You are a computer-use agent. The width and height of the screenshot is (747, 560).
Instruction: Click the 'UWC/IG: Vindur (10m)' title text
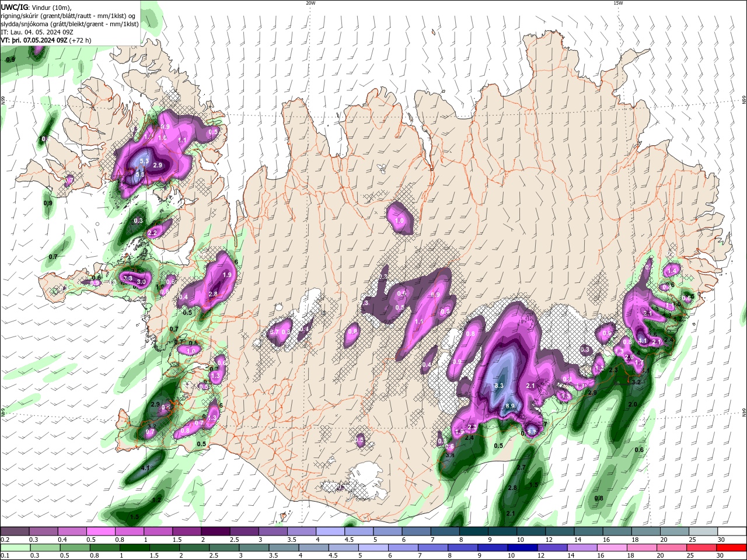[36, 7]
